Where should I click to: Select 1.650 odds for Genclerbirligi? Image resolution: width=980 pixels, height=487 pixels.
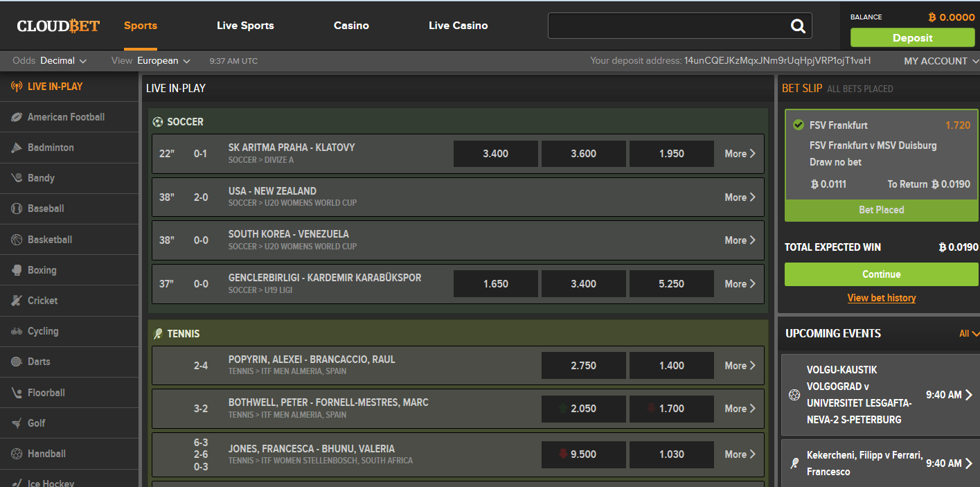tap(495, 284)
